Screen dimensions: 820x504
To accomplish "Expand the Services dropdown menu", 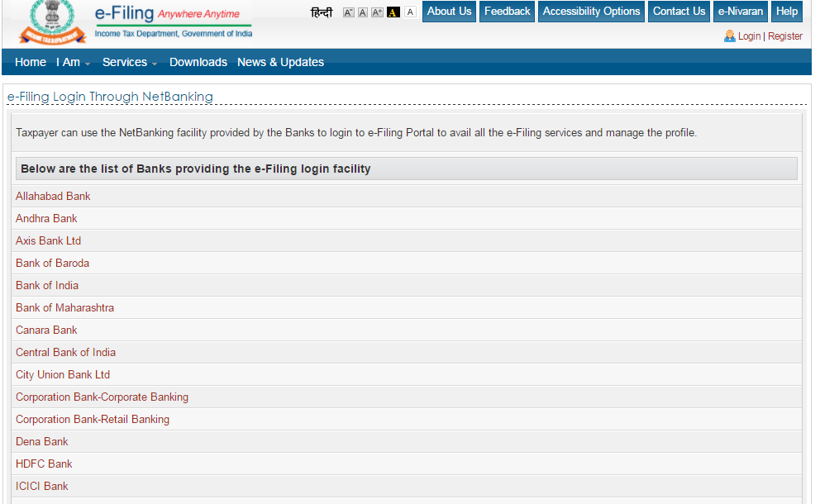I will click(x=129, y=62).
